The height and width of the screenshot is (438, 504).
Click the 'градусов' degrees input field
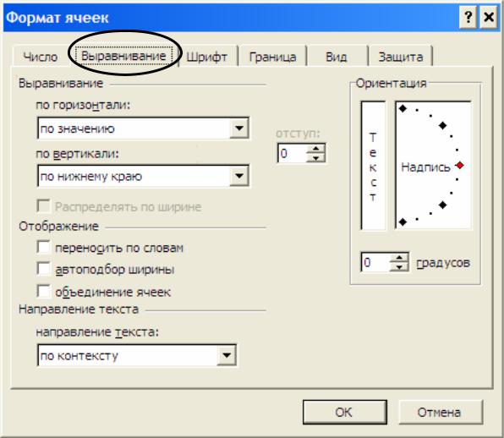(x=375, y=262)
